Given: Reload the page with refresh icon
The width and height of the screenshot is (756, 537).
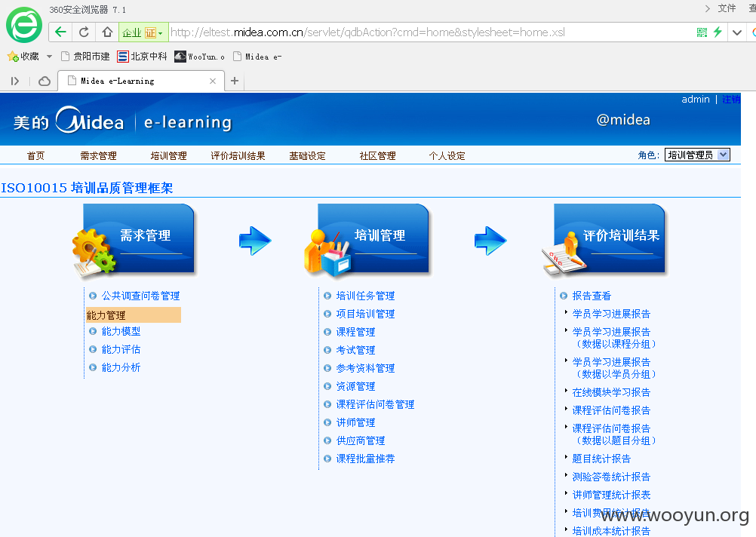Looking at the screenshot, I should [84, 32].
